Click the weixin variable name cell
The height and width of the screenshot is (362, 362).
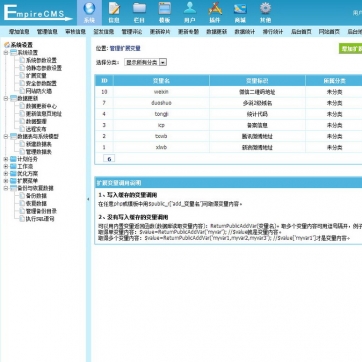[x=161, y=92]
